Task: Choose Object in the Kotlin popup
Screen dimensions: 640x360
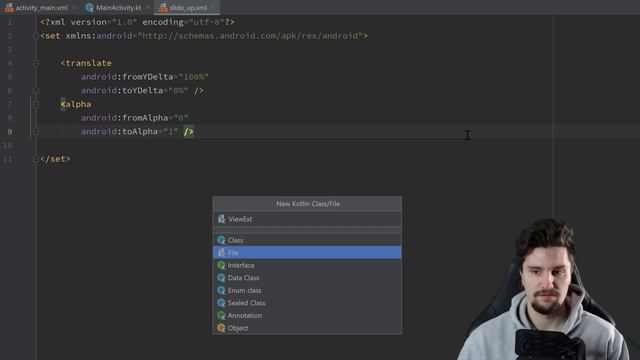Action: coord(307,328)
